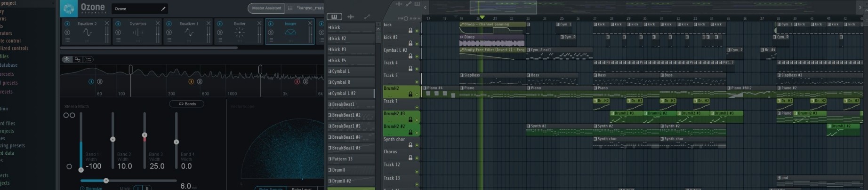Image resolution: width=868 pixels, height=190 pixels.
Task: Click the Master Assistant button
Action: [266, 8]
